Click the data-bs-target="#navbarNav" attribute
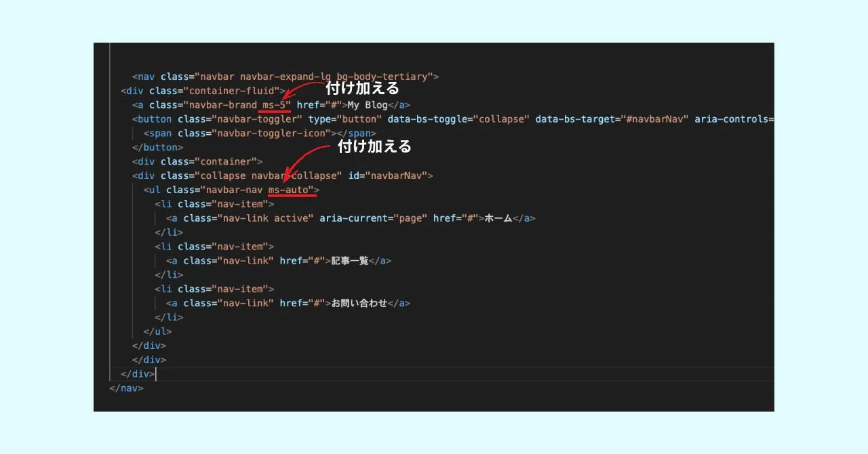Screen dimensions: 868x454 [x=612, y=119]
